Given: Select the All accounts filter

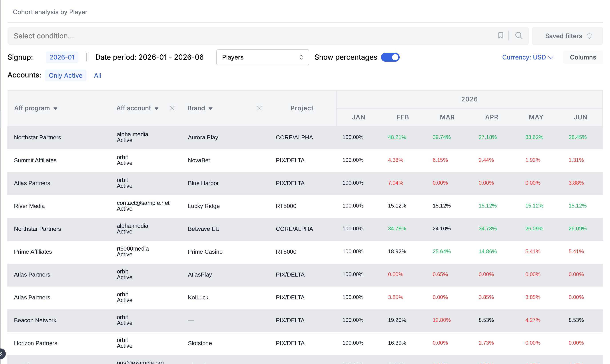Looking at the screenshot, I should point(98,75).
